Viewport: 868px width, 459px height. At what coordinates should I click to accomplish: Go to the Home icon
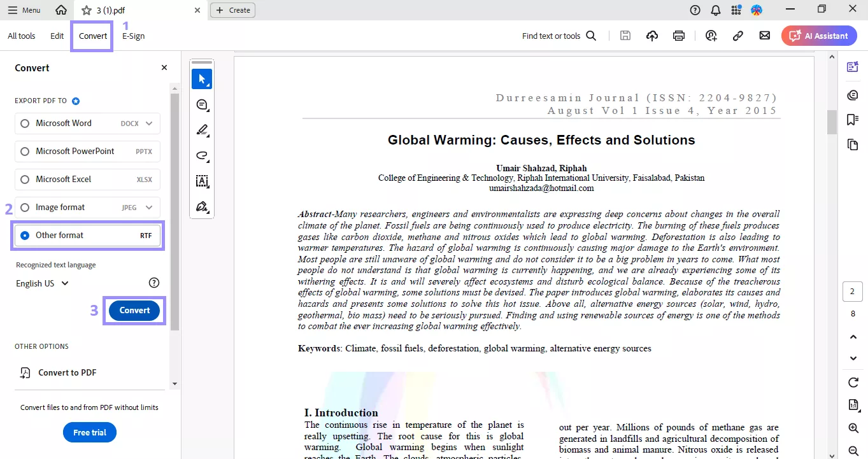click(61, 10)
